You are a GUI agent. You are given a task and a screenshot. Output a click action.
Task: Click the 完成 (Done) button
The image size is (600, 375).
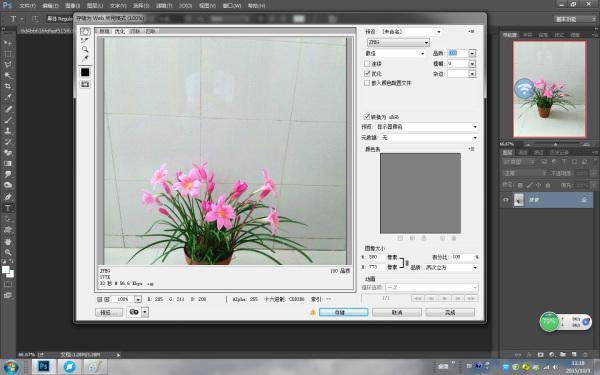[x=450, y=312]
